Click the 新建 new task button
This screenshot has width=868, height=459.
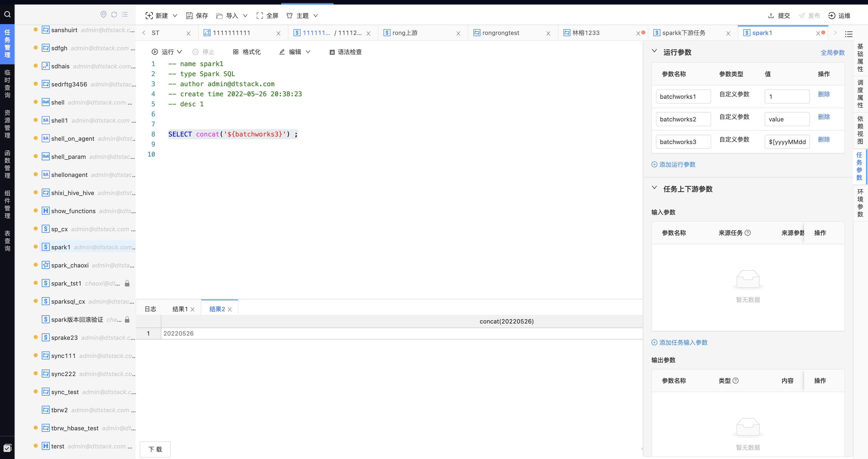click(x=157, y=16)
